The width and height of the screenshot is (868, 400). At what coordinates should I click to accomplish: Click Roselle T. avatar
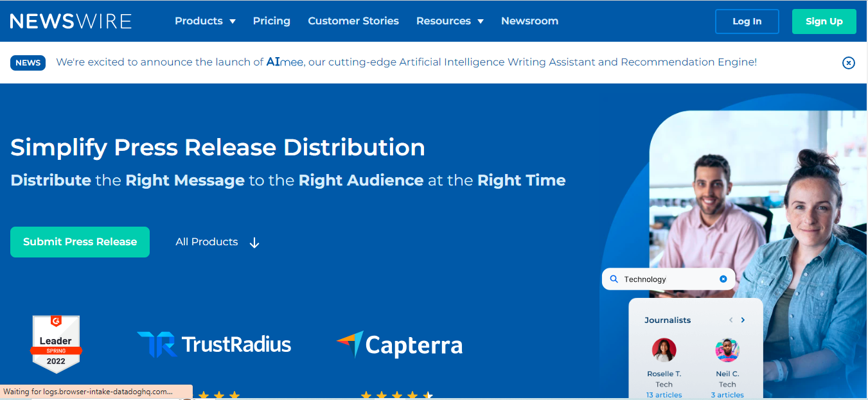[664, 351]
